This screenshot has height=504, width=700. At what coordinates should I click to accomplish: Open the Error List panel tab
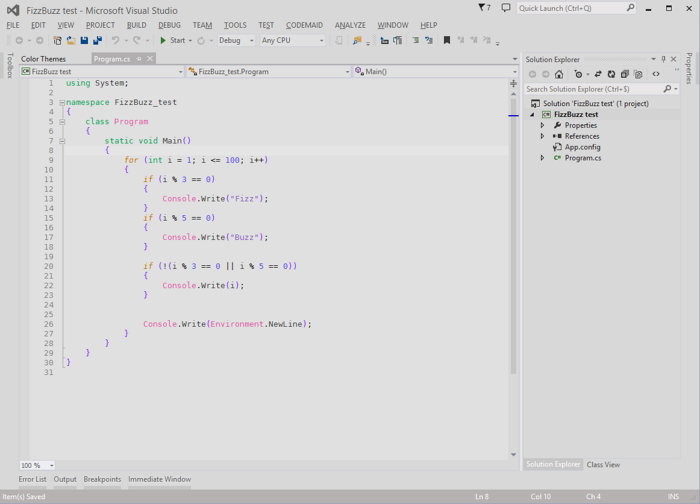click(x=32, y=479)
